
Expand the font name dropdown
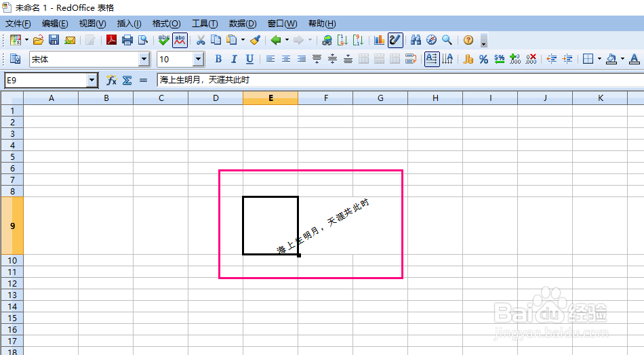(x=144, y=60)
